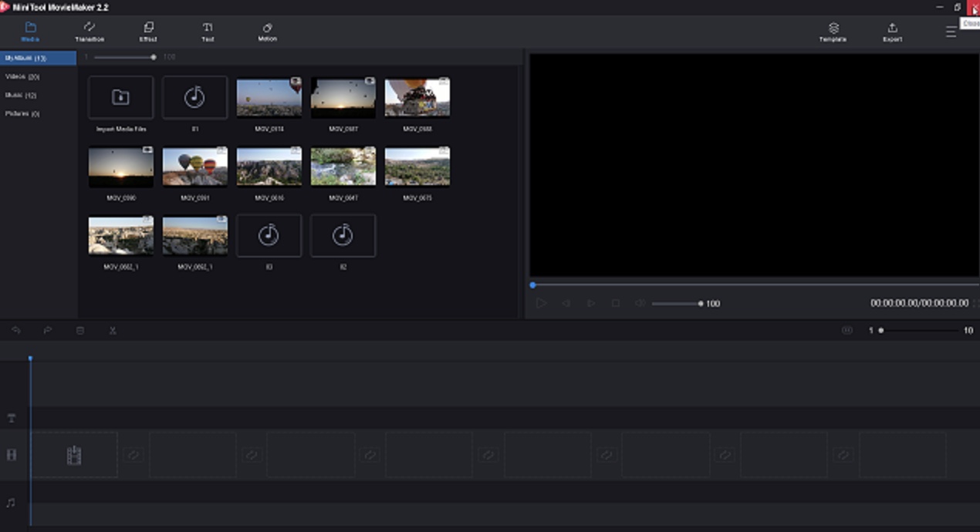The width and height of the screenshot is (980, 532).
Task: Show the Videos category
Action: point(39,76)
